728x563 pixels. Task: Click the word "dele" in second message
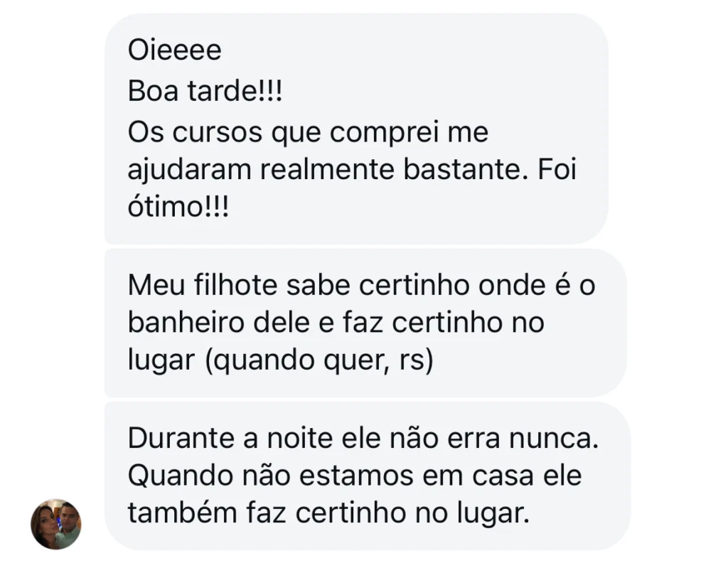click(x=282, y=321)
